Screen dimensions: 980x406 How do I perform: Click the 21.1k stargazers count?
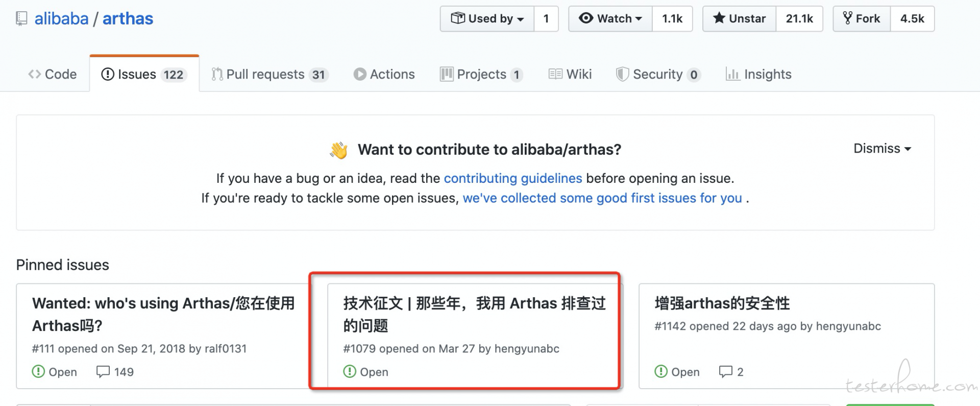tap(799, 19)
